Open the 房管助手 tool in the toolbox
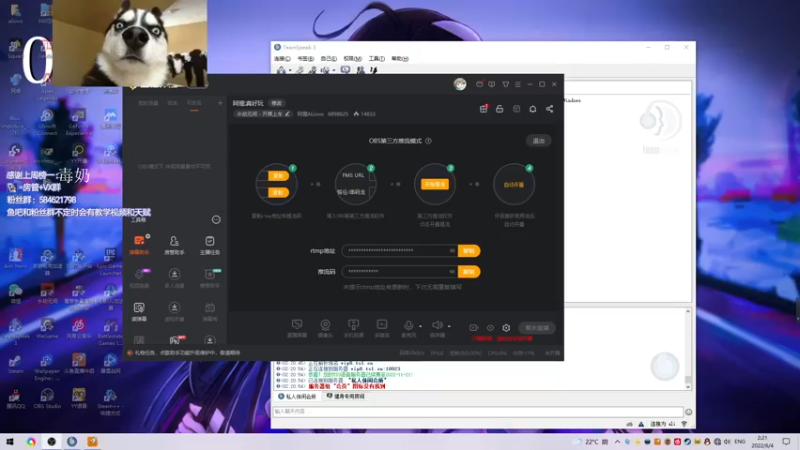 (x=174, y=244)
